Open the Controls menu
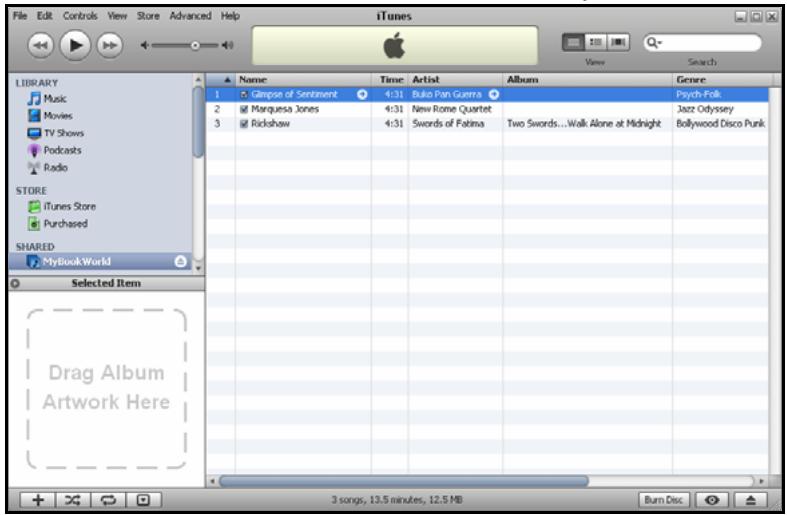787x515 pixels. [80, 16]
